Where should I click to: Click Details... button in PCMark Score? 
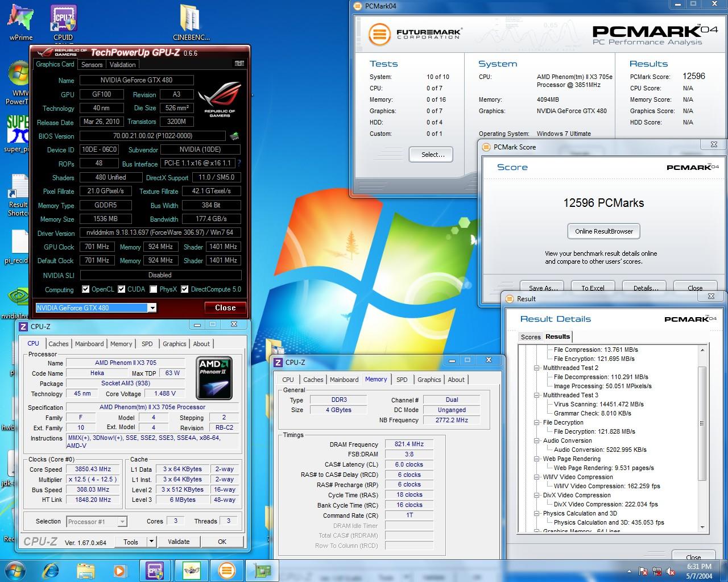(x=646, y=288)
